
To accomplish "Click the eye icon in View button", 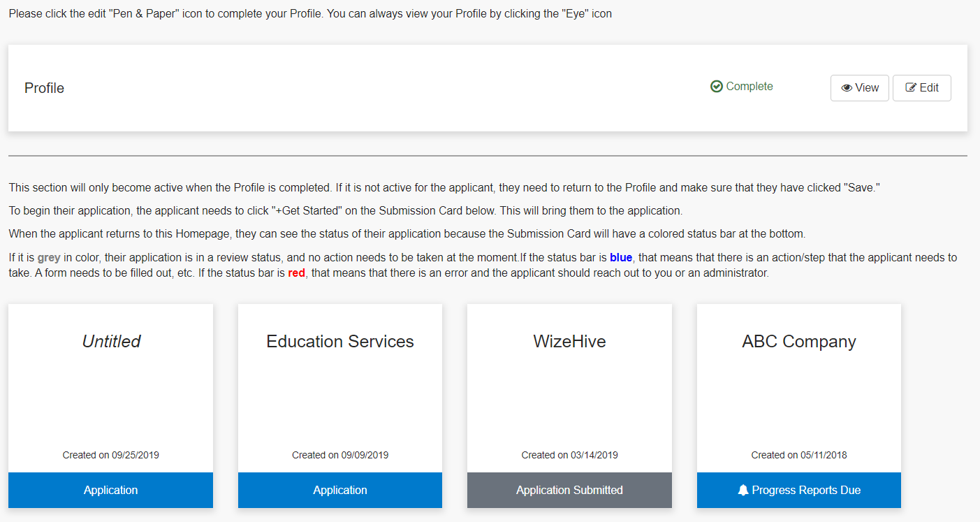I will [847, 88].
